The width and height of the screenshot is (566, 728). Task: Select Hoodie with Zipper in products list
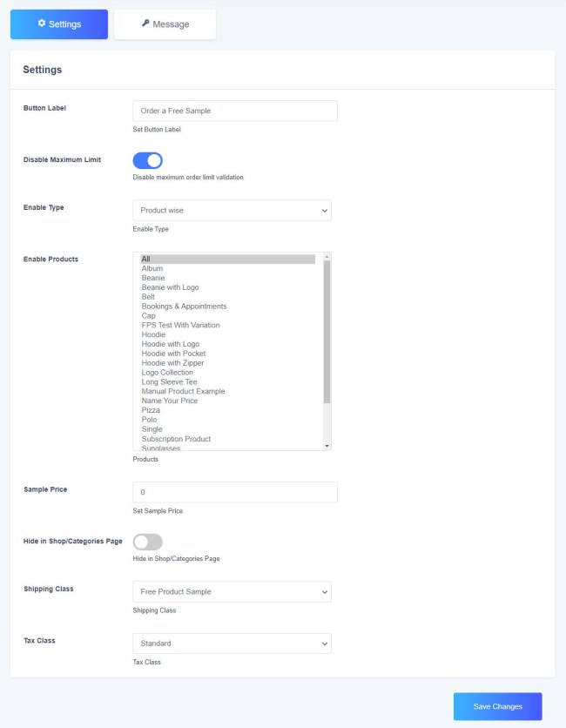click(x=172, y=363)
